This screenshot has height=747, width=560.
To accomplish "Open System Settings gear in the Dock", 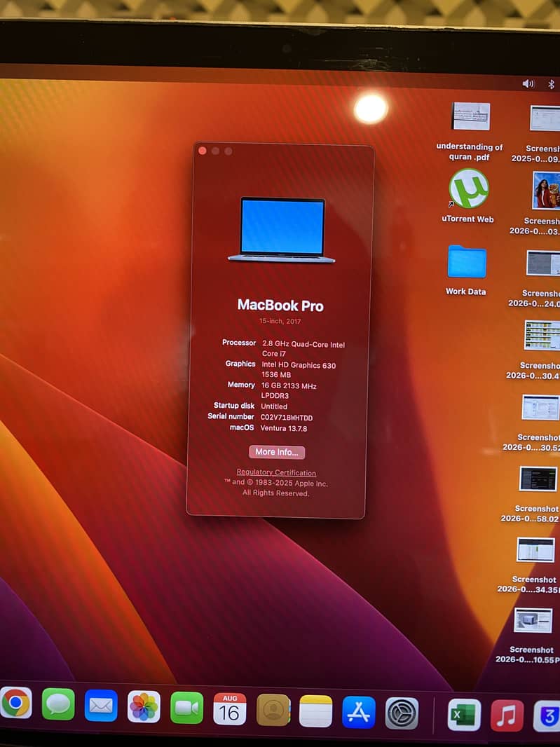I will [402, 713].
